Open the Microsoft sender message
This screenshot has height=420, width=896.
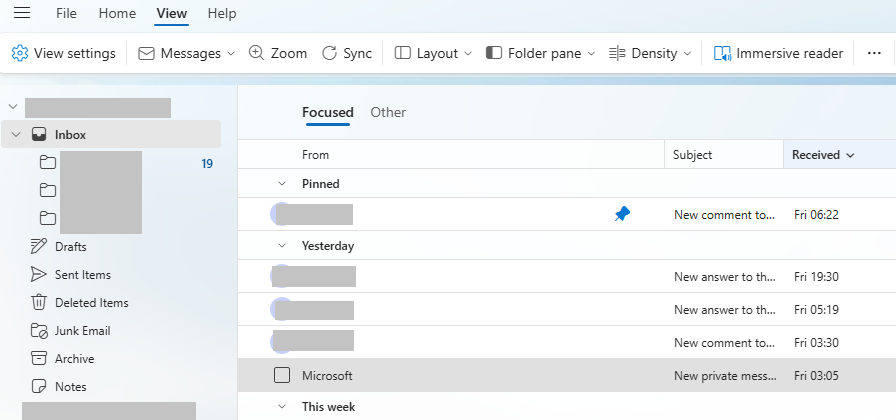pyautogui.click(x=327, y=376)
